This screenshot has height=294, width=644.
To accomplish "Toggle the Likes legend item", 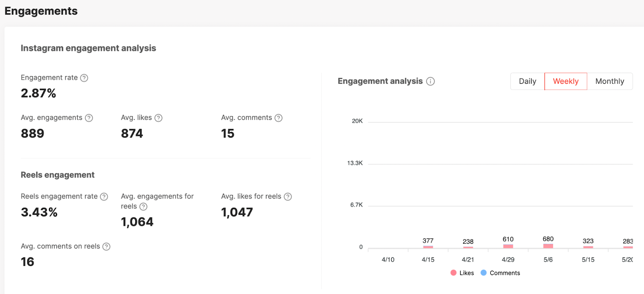I will [x=462, y=273].
